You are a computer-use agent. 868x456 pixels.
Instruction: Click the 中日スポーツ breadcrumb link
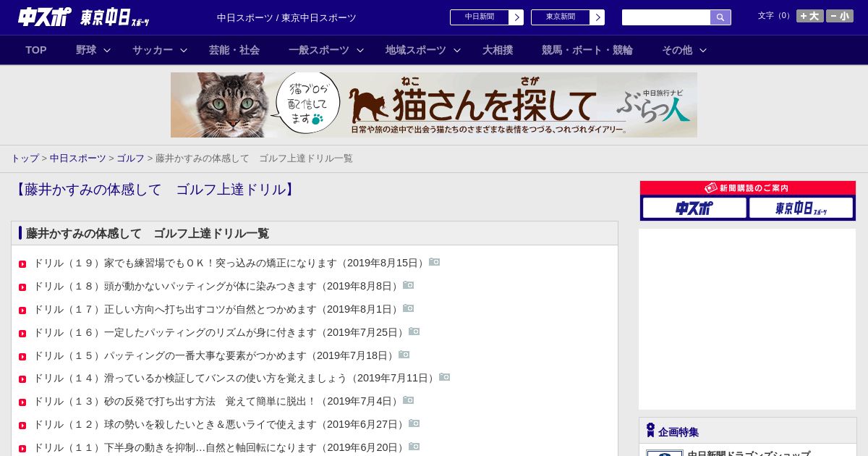point(78,158)
